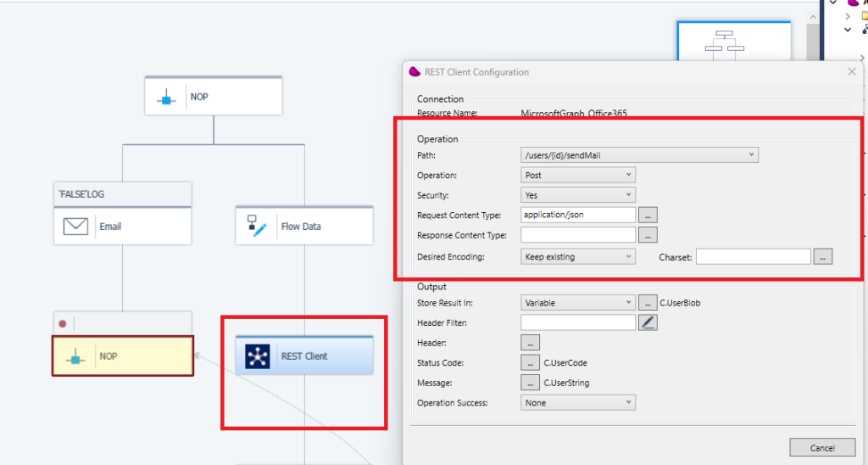868x465 pixels.
Task: Open the Store Result In dropdown
Action: point(577,302)
